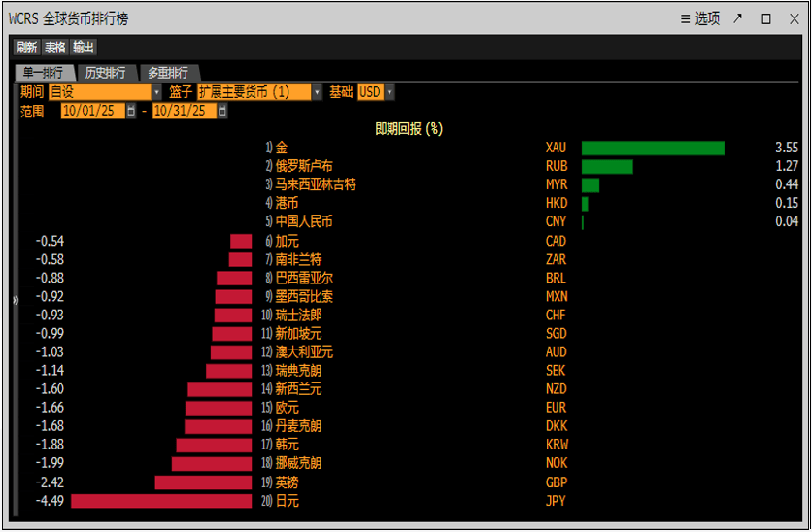Pop out window with arrow icon
Screen dimensions: 812x532
(x=738, y=18)
